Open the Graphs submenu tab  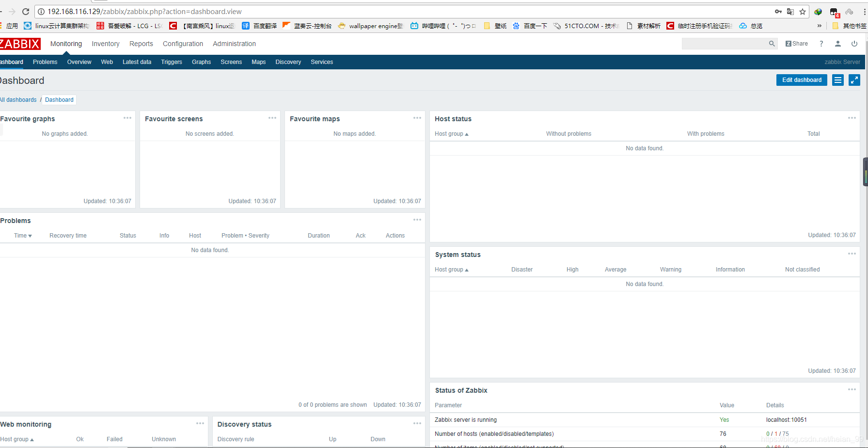[201, 62]
